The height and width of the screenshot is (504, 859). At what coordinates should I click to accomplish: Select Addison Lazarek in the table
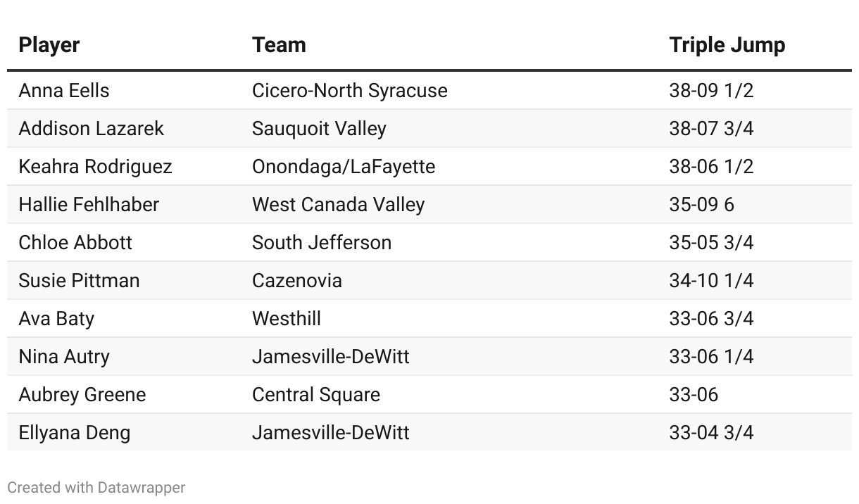[x=91, y=129]
